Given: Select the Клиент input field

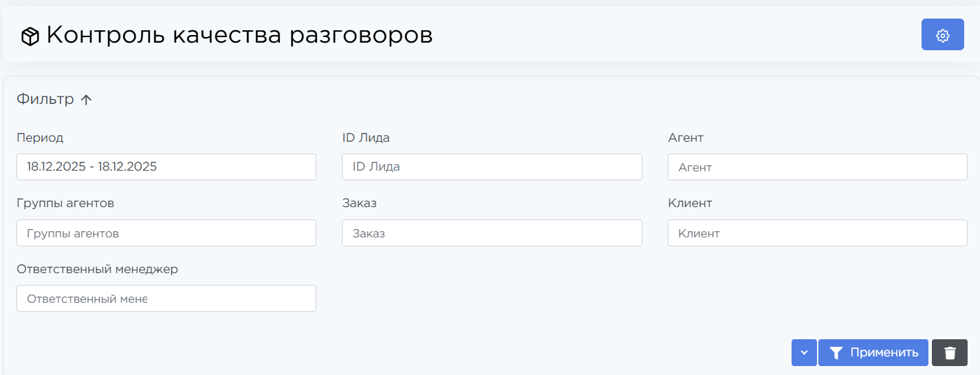Looking at the screenshot, I should coord(817,233).
